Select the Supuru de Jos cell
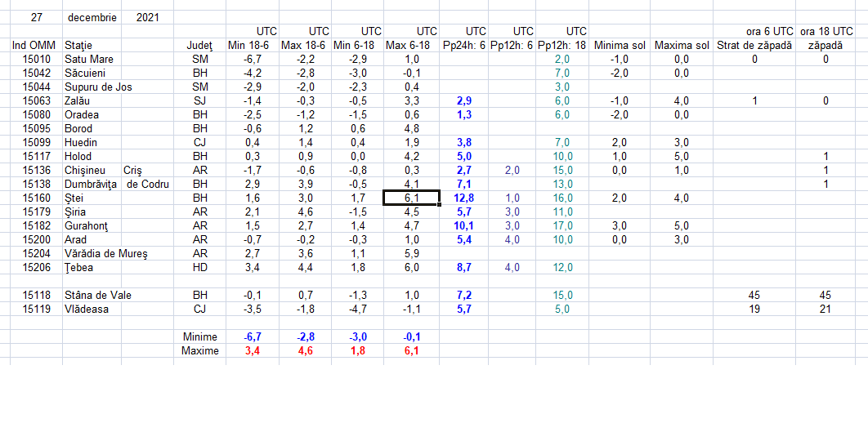The height and width of the screenshot is (441, 868). tap(98, 87)
